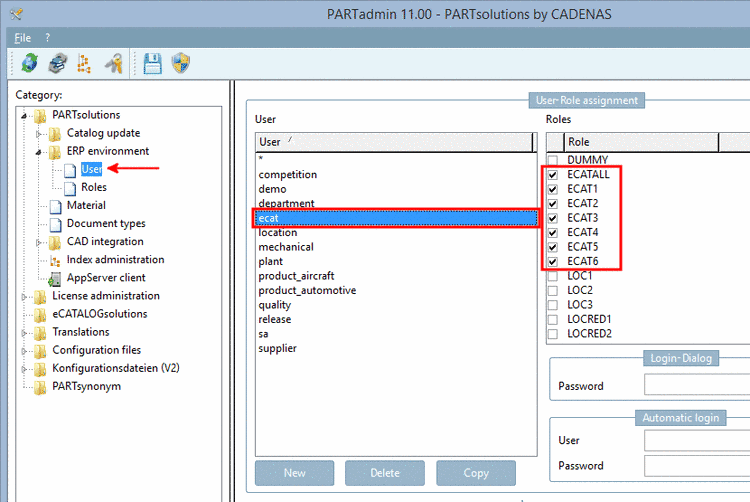Click the floppy disk save icon
The height and width of the screenshot is (502, 750).
point(153,63)
